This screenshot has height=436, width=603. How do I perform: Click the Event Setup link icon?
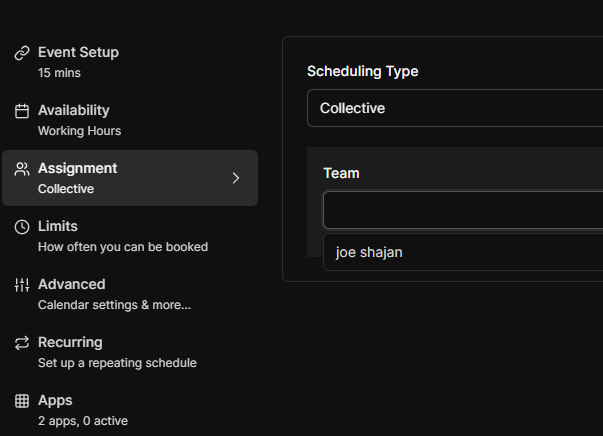coord(22,53)
